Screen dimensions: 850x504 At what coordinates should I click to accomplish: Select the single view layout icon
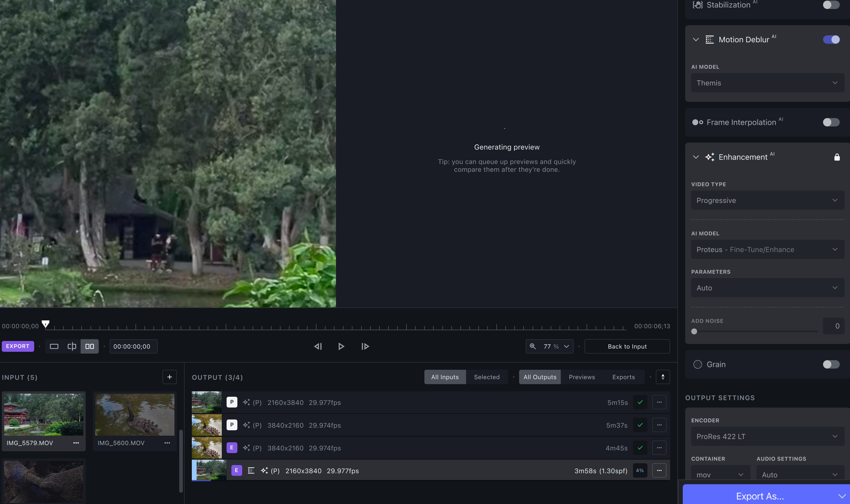54,346
